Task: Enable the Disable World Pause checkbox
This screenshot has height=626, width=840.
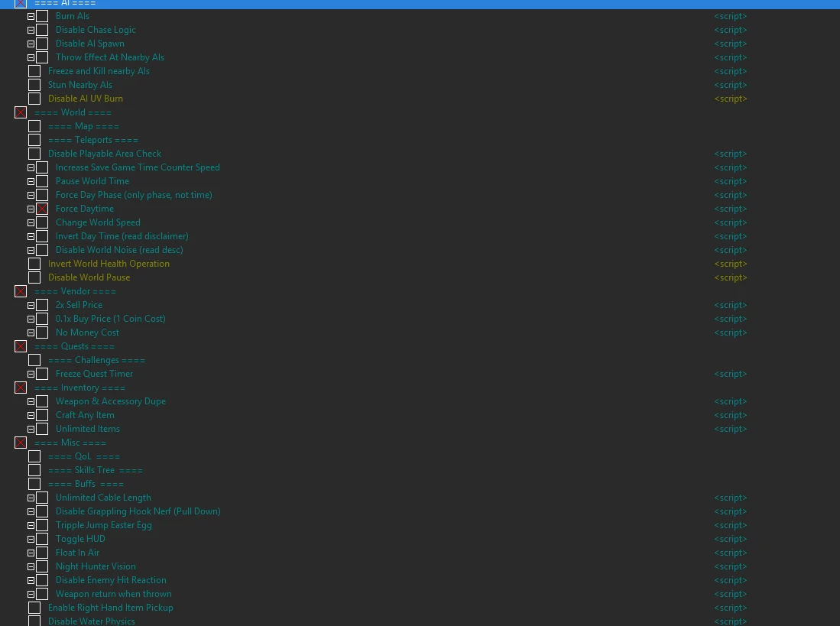Action: click(34, 277)
